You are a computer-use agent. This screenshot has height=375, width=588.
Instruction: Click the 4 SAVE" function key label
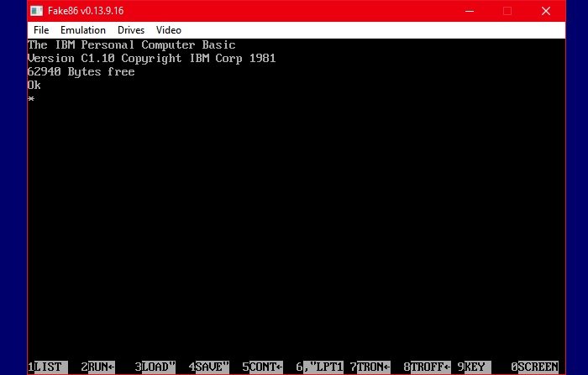[x=209, y=367]
